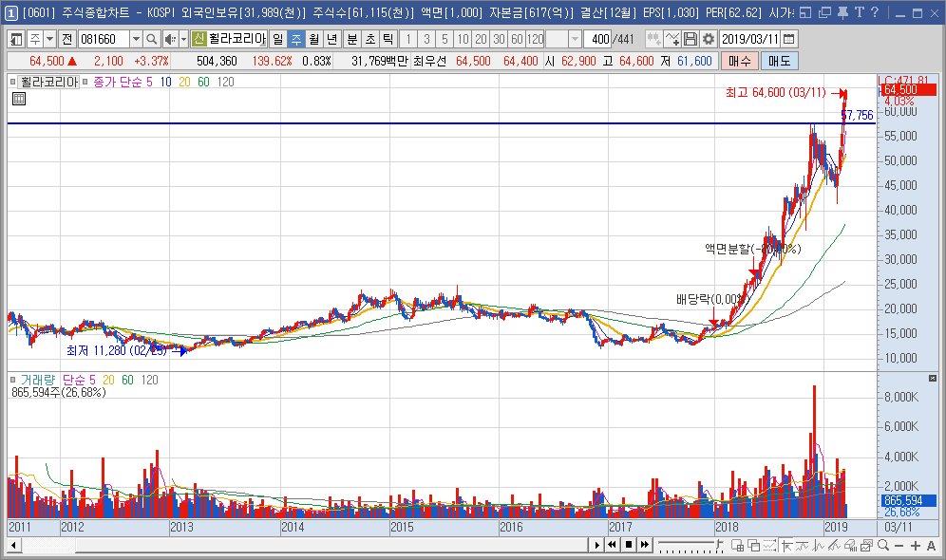Expand the 주 market type dropdown
The height and width of the screenshot is (560, 946).
coord(50,39)
